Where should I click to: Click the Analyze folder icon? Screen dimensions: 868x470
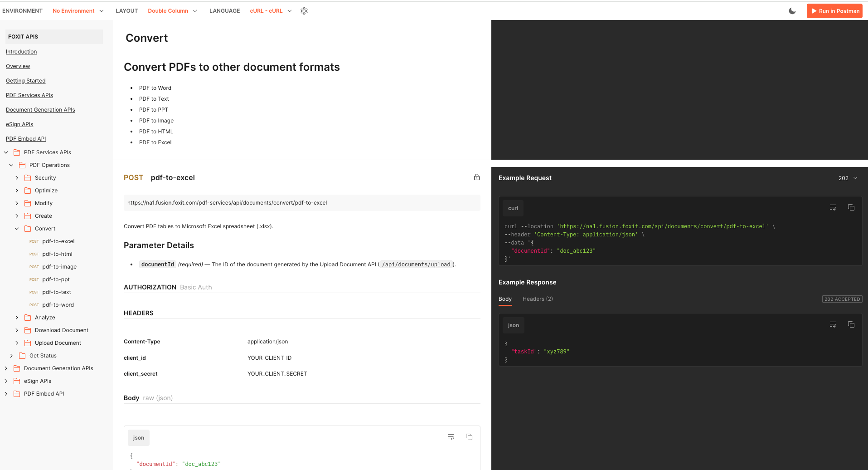pos(28,318)
